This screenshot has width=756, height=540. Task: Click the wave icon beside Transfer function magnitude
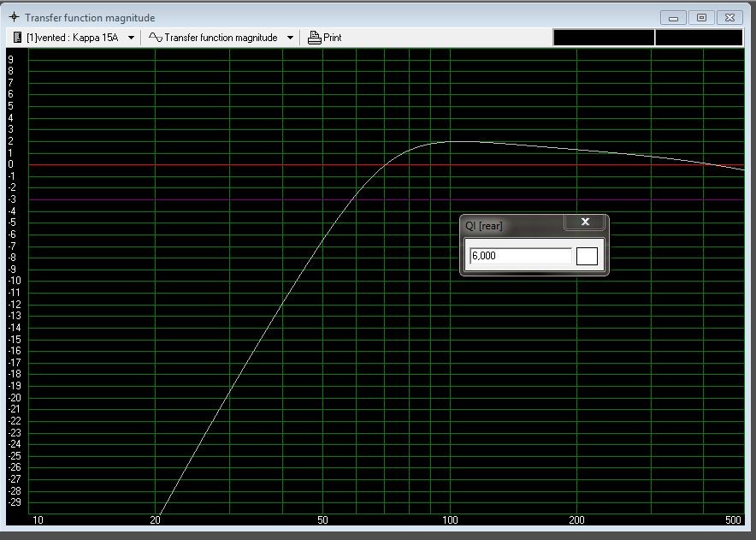[x=156, y=37]
